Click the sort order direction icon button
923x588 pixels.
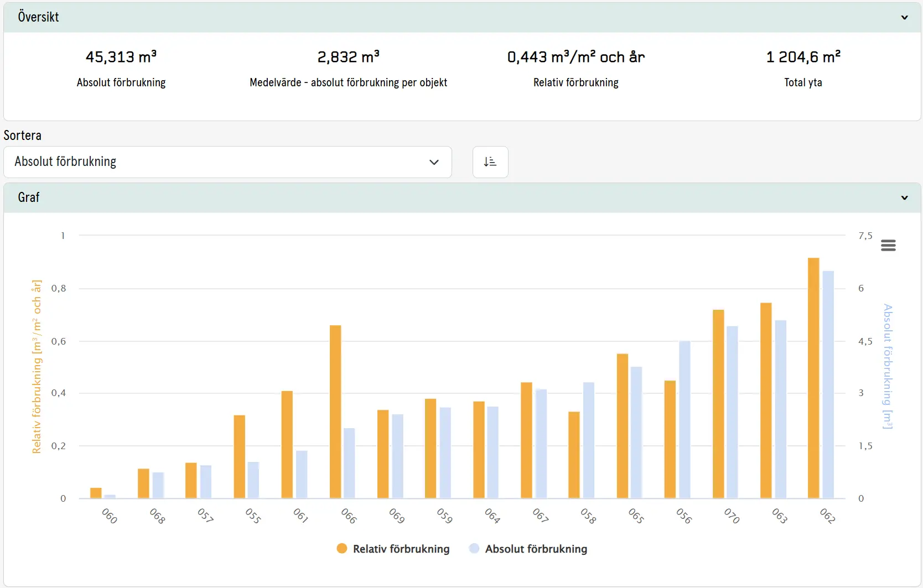pos(490,162)
